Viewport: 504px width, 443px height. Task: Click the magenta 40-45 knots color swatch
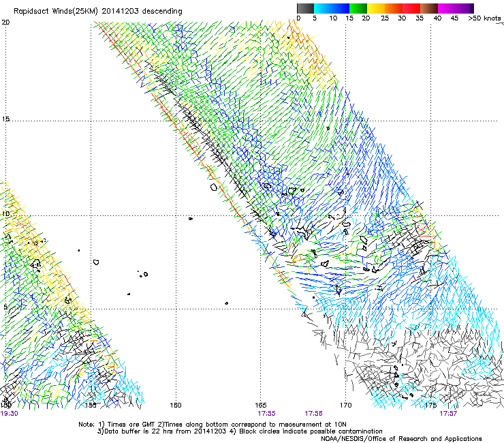click(447, 8)
